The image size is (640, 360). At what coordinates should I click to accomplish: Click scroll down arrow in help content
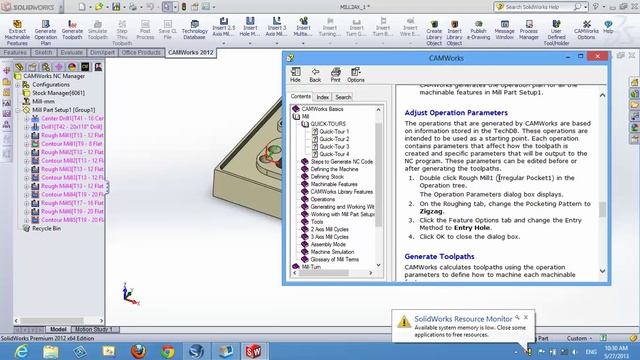coord(602,271)
